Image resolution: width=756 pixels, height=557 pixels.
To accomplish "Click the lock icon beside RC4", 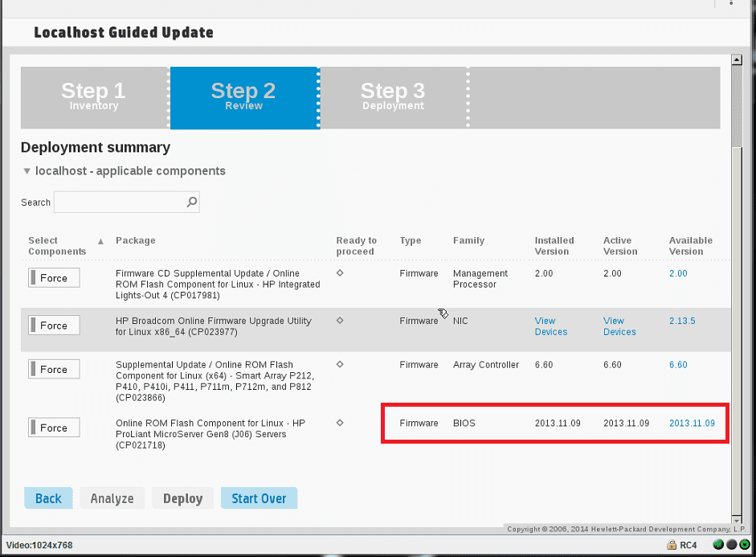I will 671,545.
